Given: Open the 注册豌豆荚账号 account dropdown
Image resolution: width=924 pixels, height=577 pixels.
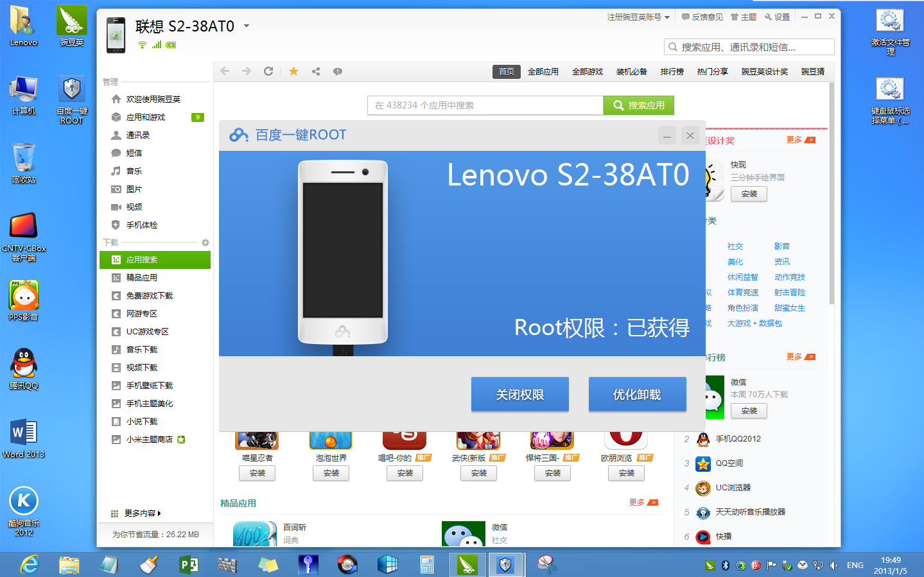Looking at the screenshot, I should (x=638, y=17).
